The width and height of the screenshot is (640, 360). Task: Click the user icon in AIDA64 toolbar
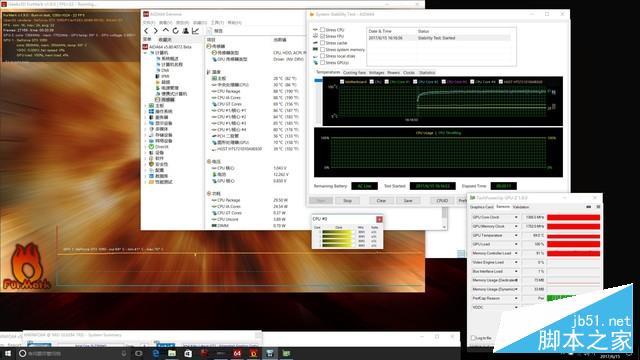[185, 31]
